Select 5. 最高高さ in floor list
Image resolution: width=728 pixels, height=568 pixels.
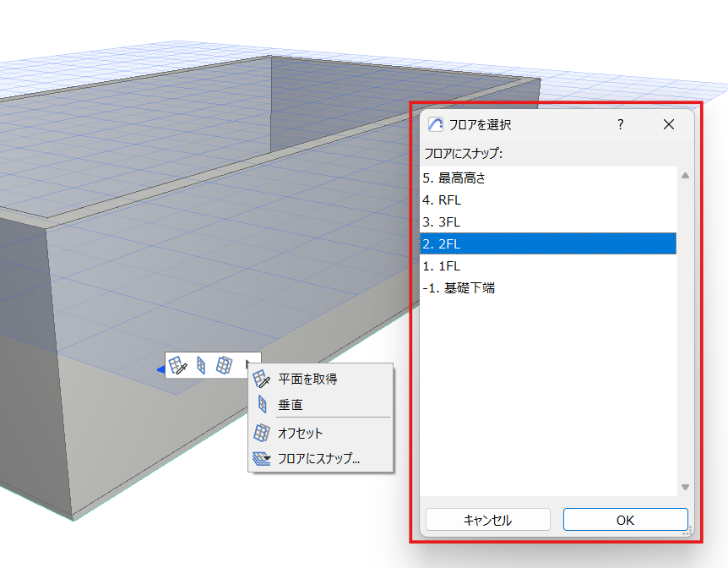[548, 178]
